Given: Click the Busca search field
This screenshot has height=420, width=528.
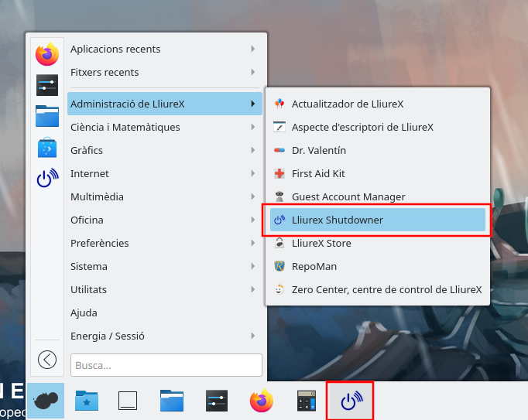Looking at the screenshot, I should coord(166,365).
